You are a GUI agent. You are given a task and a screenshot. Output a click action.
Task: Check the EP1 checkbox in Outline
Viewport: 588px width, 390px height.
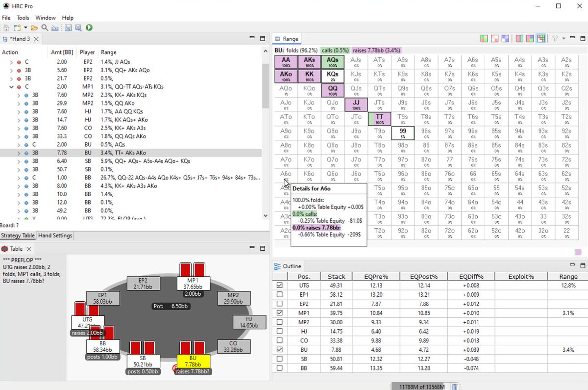[280, 295]
